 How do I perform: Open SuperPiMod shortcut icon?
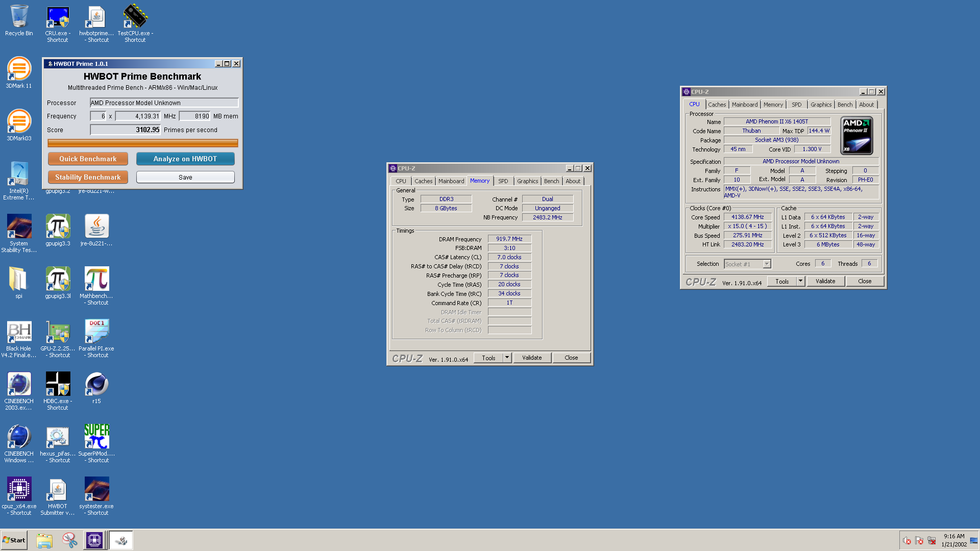[x=96, y=443]
